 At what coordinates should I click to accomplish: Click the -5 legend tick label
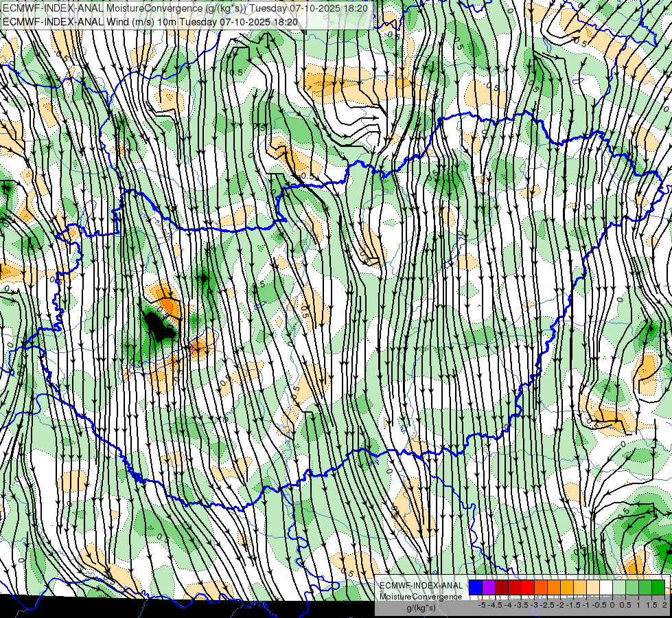pyautogui.click(x=482, y=605)
